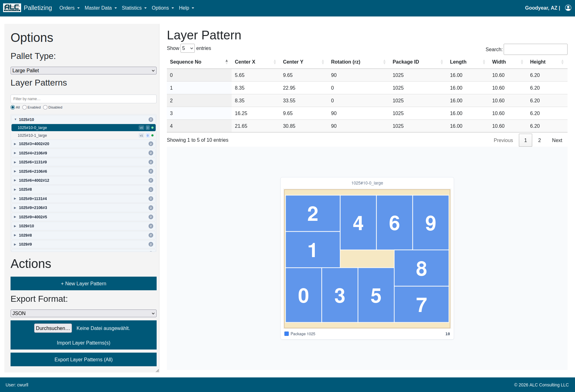Select the Enabled filter radio button
This screenshot has height=392, width=575.
(x=25, y=107)
